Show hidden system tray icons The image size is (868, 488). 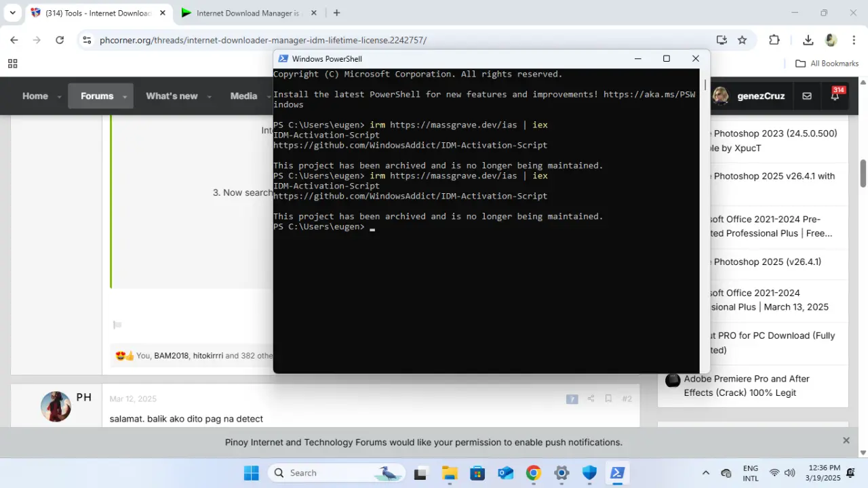click(706, 473)
